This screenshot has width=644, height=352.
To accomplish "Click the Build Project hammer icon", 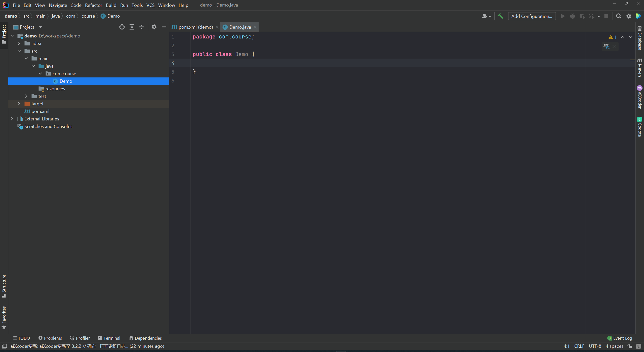I will tap(500, 16).
